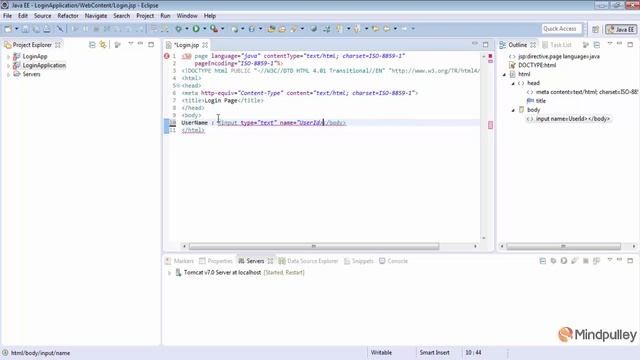640x360 pixels.
Task: Switch to the Snippets tab
Action: 358,261
